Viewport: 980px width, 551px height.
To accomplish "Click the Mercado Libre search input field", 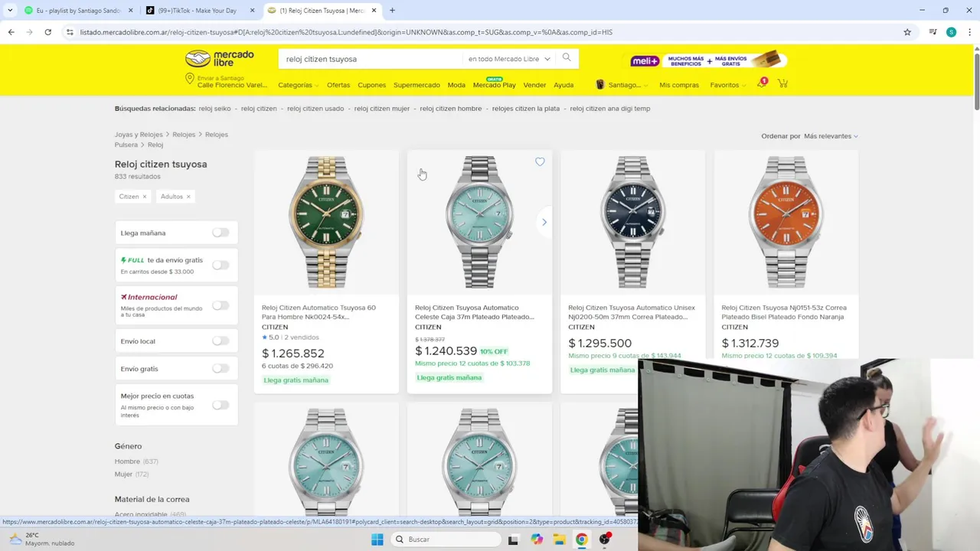I will point(371,59).
